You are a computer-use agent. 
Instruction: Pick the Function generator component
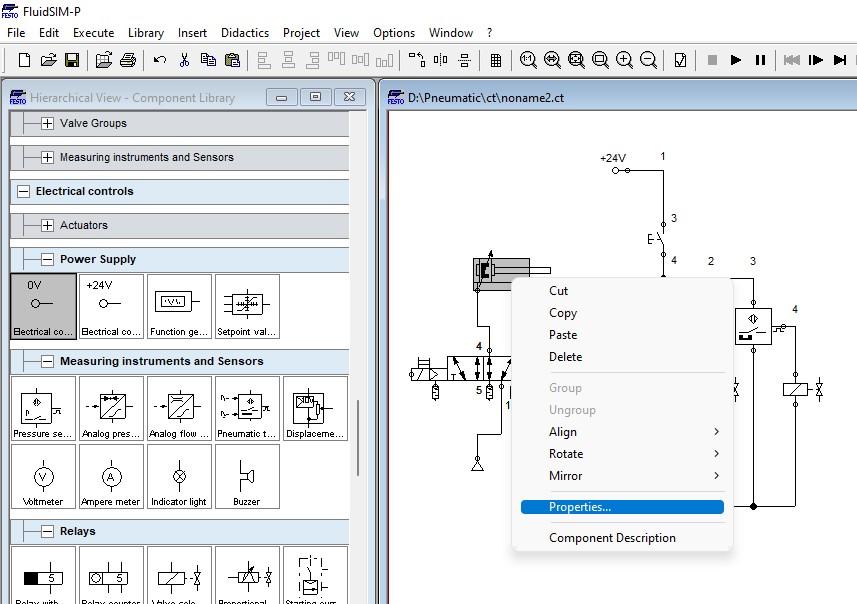(x=179, y=306)
